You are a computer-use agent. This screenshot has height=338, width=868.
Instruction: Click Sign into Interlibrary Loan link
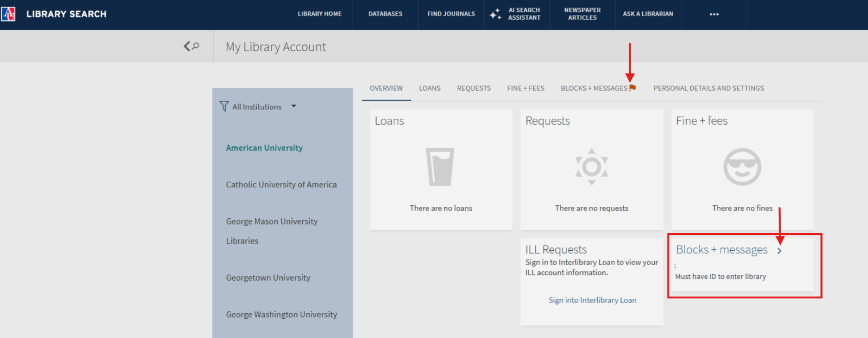pos(592,300)
